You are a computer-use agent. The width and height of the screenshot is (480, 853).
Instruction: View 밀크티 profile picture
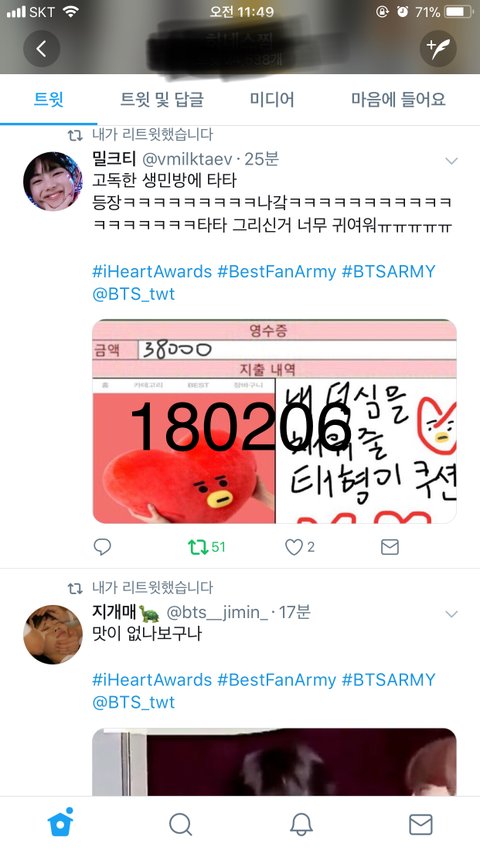click(x=53, y=181)
